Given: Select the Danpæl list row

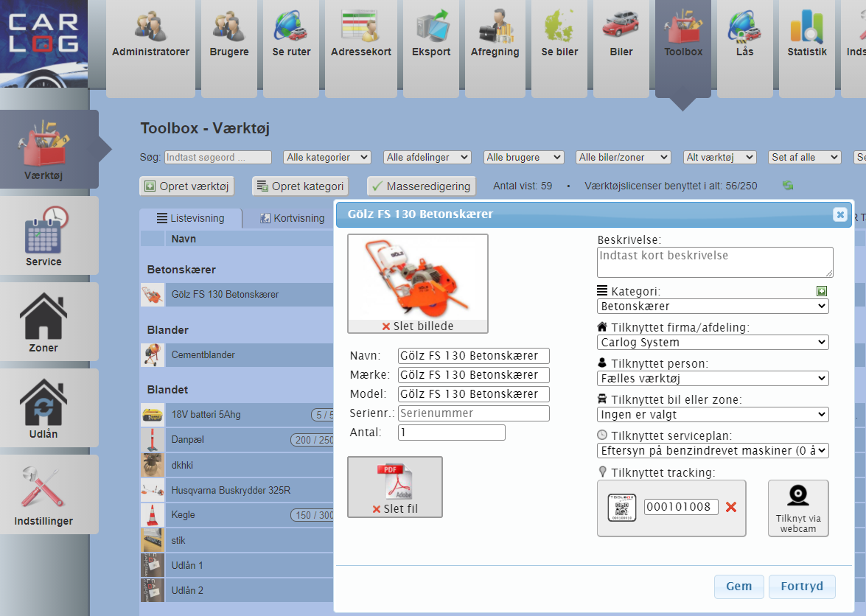Looking at the screenshot, I should pos(237,440).
